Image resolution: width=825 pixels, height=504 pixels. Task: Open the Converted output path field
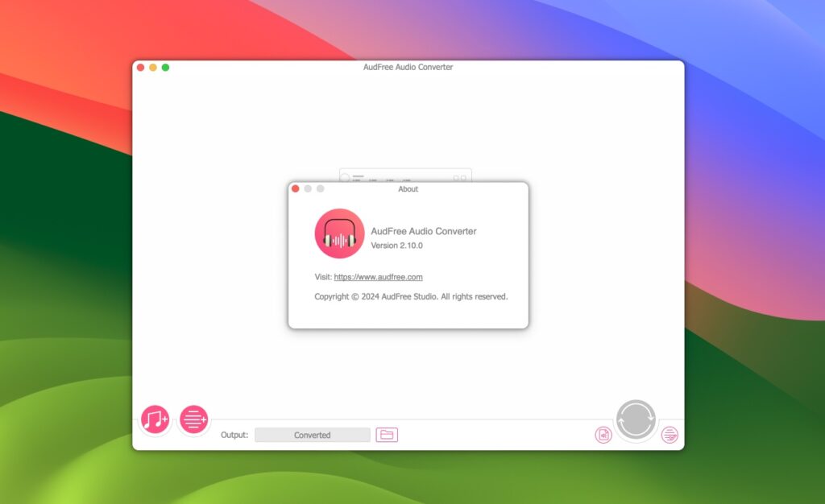[312, 435]
